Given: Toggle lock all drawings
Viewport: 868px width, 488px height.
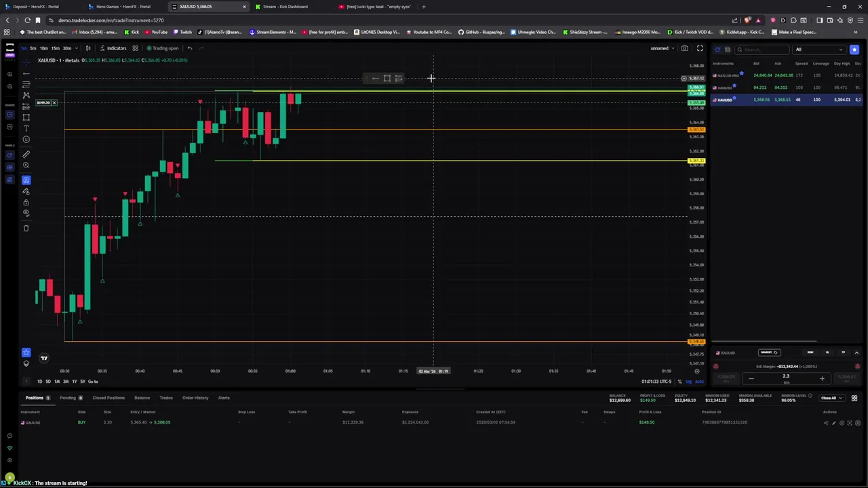Looking at the screenshot, I should pos(26,202).
